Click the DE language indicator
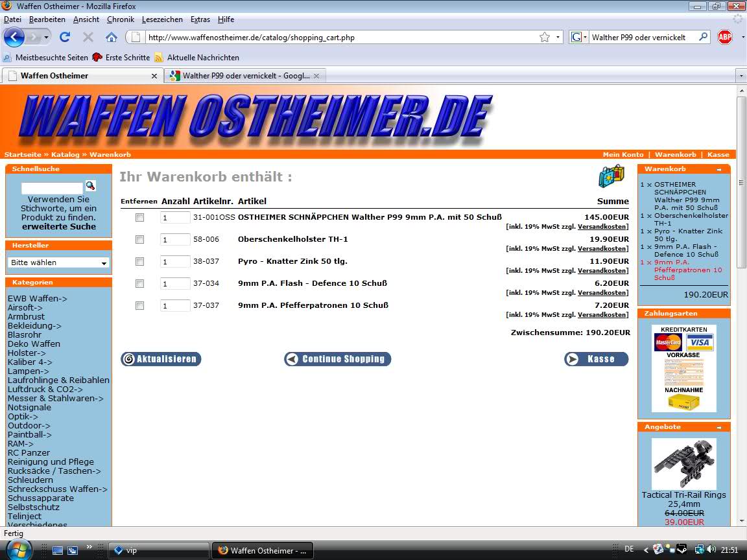Screen dimensions: 747x560 coord(629,549)
